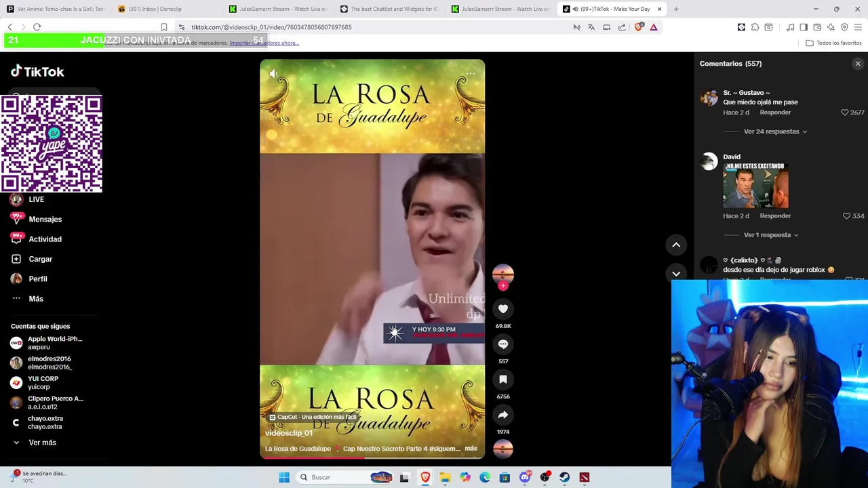Reload the page
868x488 pixels.
(x=37, y=27)
